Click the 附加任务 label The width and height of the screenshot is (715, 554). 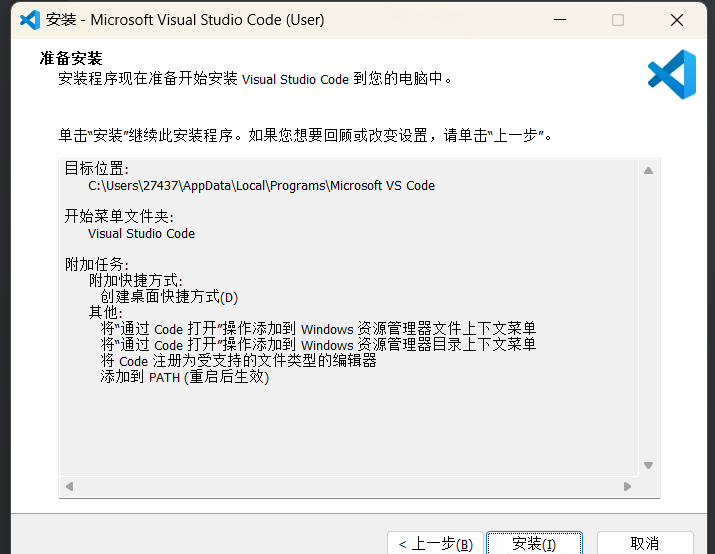click(x=97, y=264)
